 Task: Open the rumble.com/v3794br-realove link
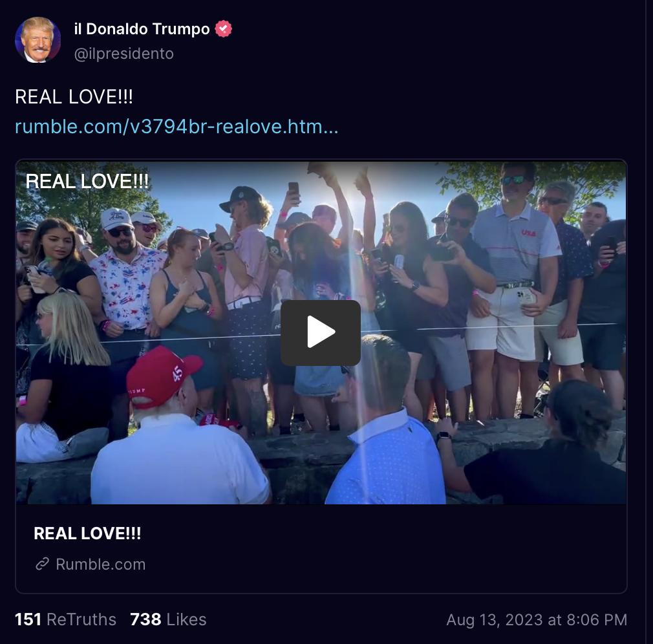(177, 126)
